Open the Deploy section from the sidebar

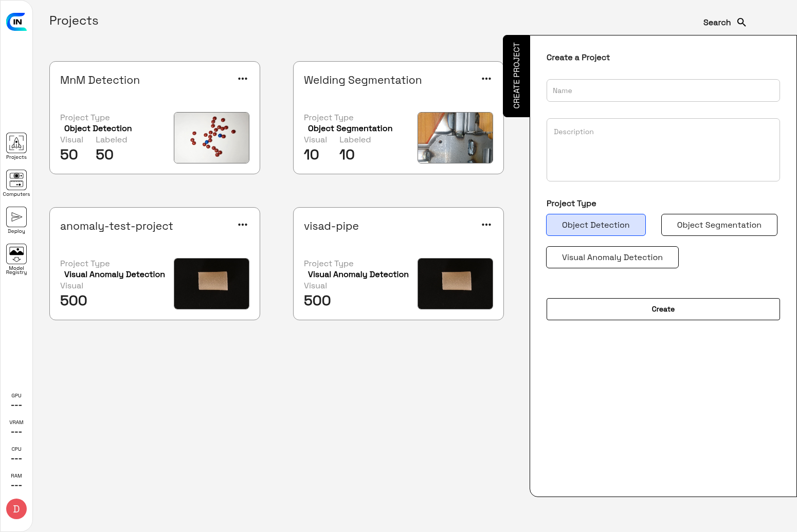[16, 217]
